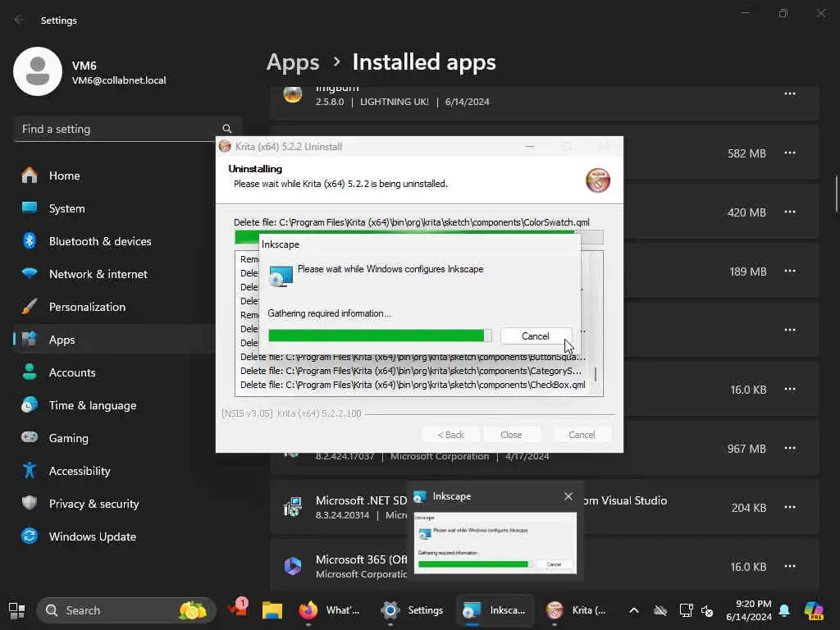Open the taskbar app with notification badge
This screenshot has width=840, height=630.
(x=238, y=609)
